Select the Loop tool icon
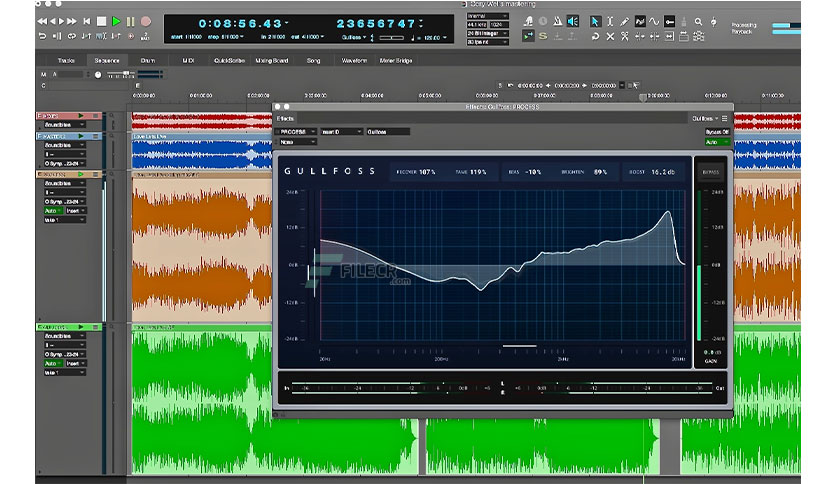This screenshot has height=484, width=836. click(595, 36)
